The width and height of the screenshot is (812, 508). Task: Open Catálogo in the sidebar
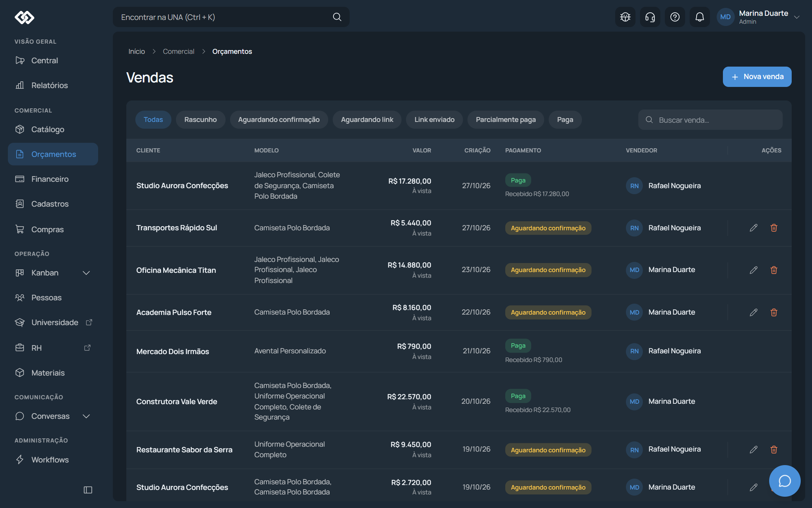[x=53, y=129]
